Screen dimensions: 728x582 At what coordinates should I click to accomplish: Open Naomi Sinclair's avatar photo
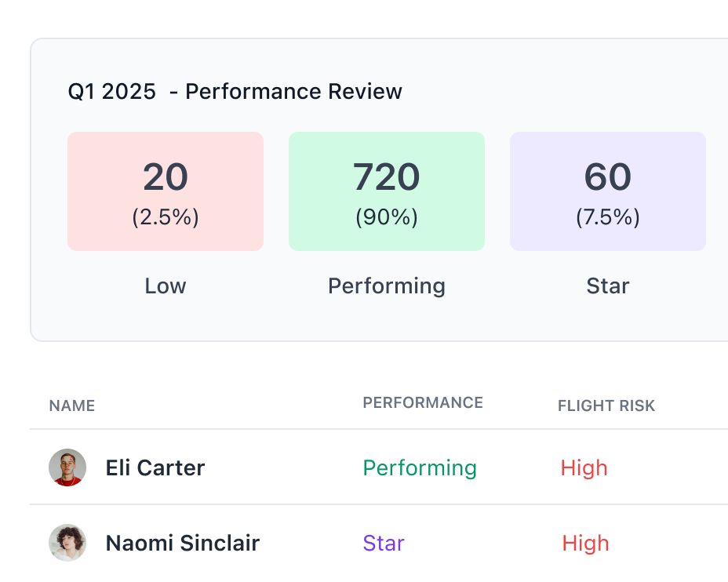point(67,543)
